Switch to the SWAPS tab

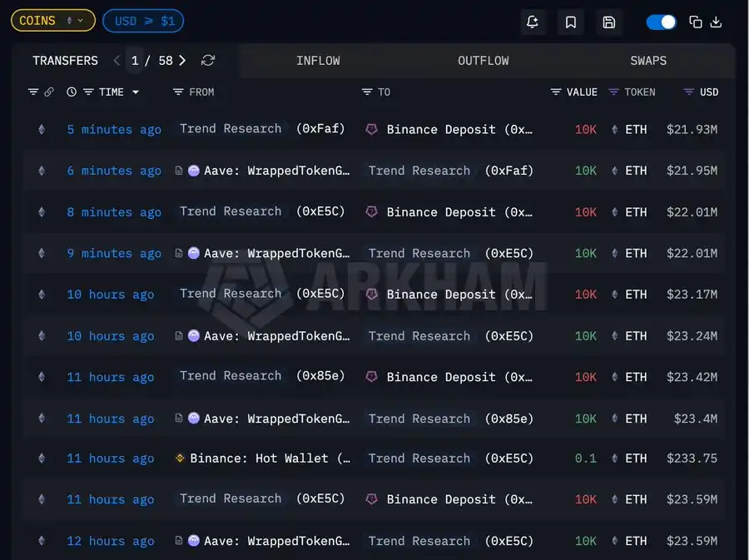point(647,61)
